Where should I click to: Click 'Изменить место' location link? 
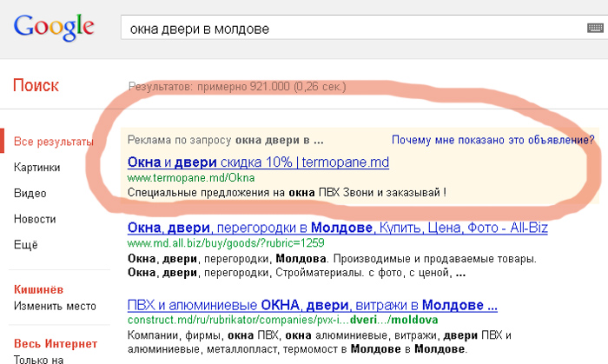tap(55, 307)
